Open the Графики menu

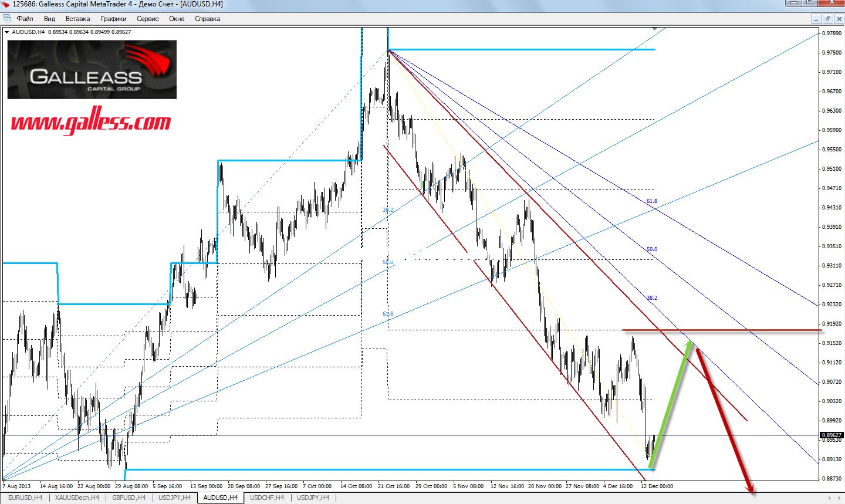pyautogui.click(x=113, y=19)
